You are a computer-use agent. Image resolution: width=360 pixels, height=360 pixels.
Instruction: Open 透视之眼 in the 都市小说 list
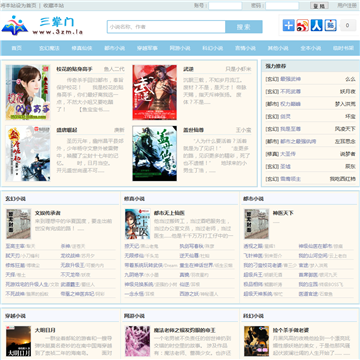click(x=253, y=246)
